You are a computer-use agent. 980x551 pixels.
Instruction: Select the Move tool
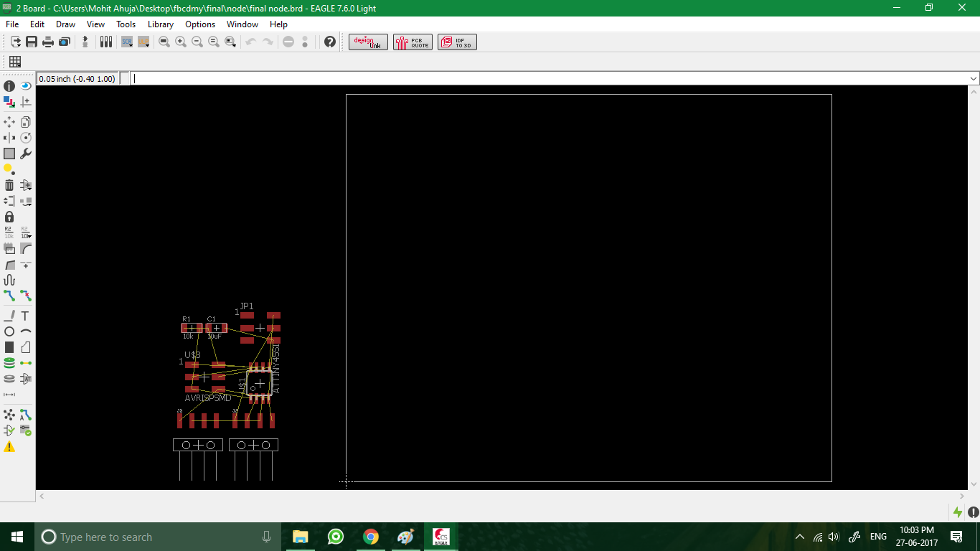click(x=9, y=122)
